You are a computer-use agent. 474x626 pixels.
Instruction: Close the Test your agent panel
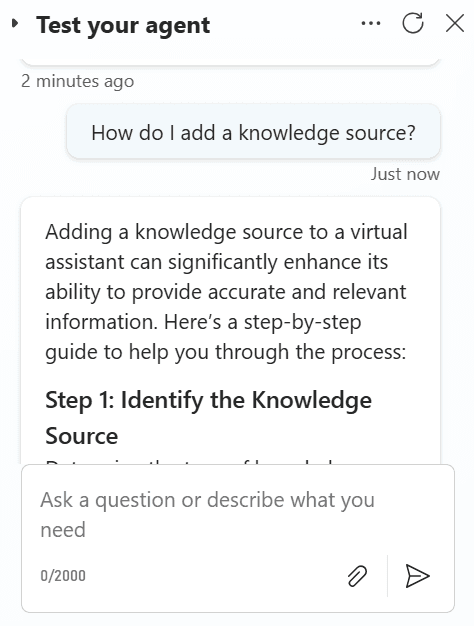[454, 23]
